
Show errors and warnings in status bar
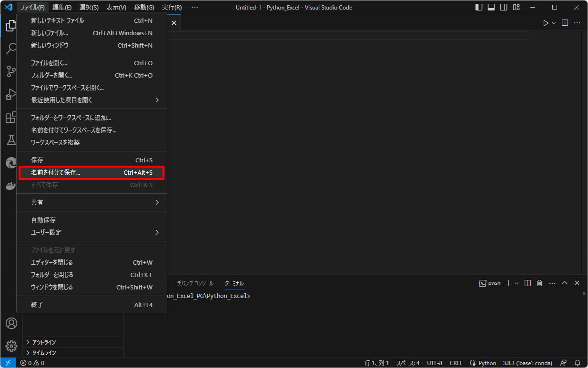[x=32, y=363]
